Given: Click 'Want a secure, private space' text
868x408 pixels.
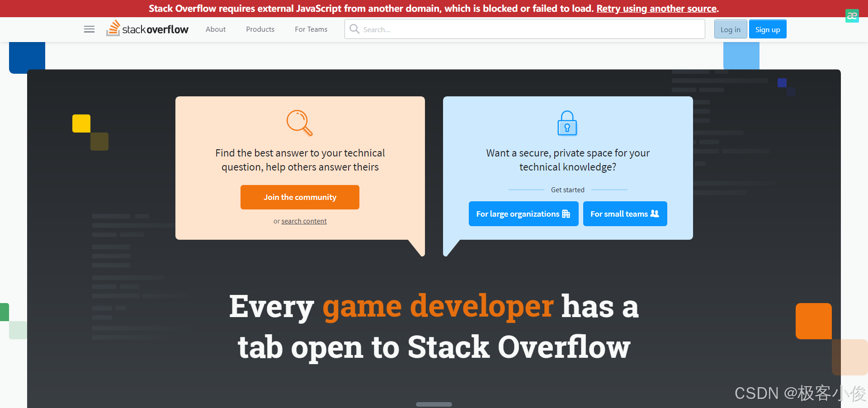Looking at the screenshot, I should 568,160.
